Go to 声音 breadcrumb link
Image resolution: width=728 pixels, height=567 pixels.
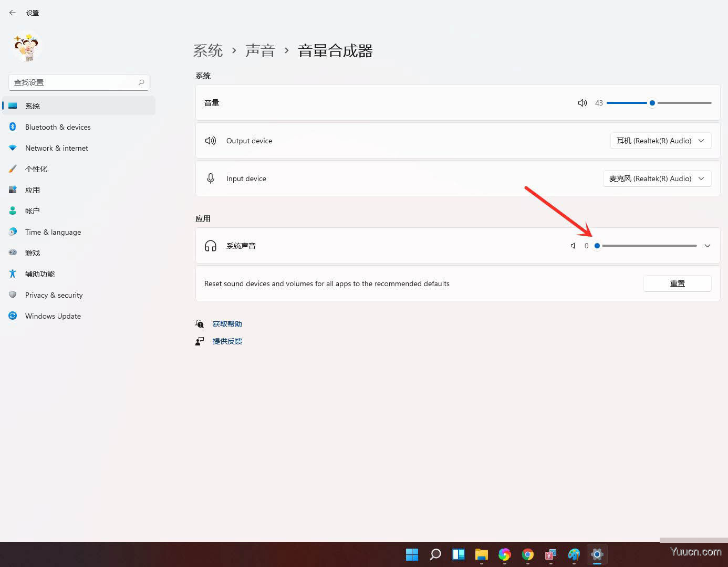260,51
